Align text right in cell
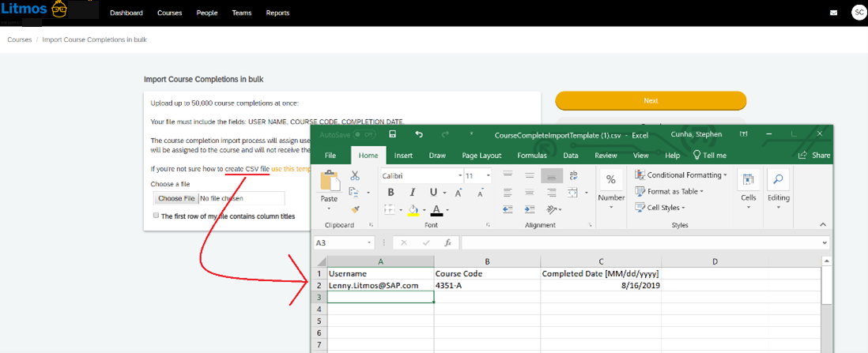The width and height of the screenshot is (868, 353). click(551, 193)
